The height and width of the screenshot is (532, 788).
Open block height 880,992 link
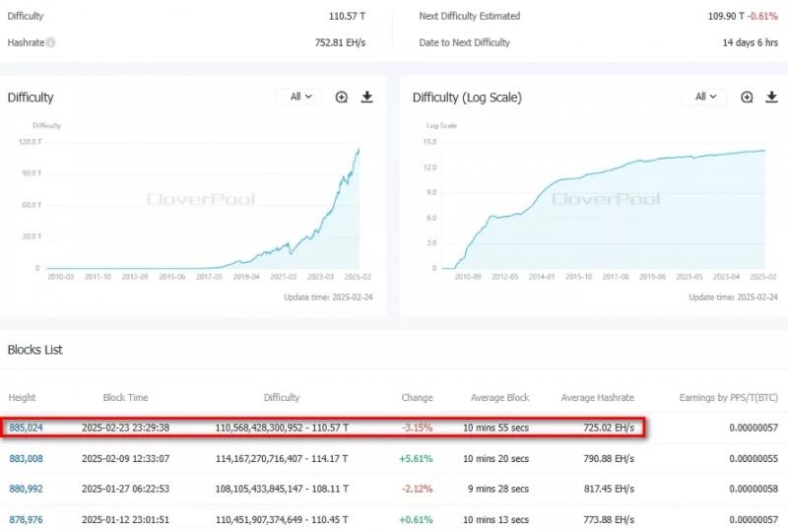click(27, 489)
